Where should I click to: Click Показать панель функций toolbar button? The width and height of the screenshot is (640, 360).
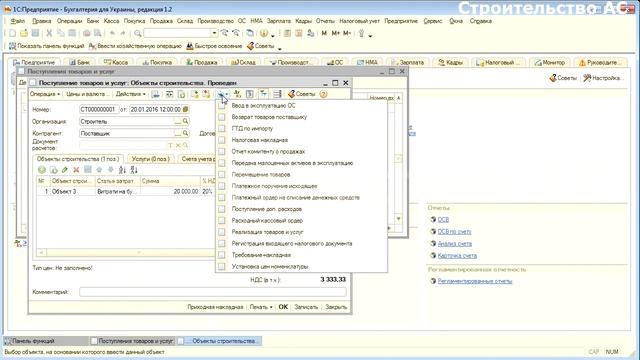pyautogui.click(x=46, y=46)
